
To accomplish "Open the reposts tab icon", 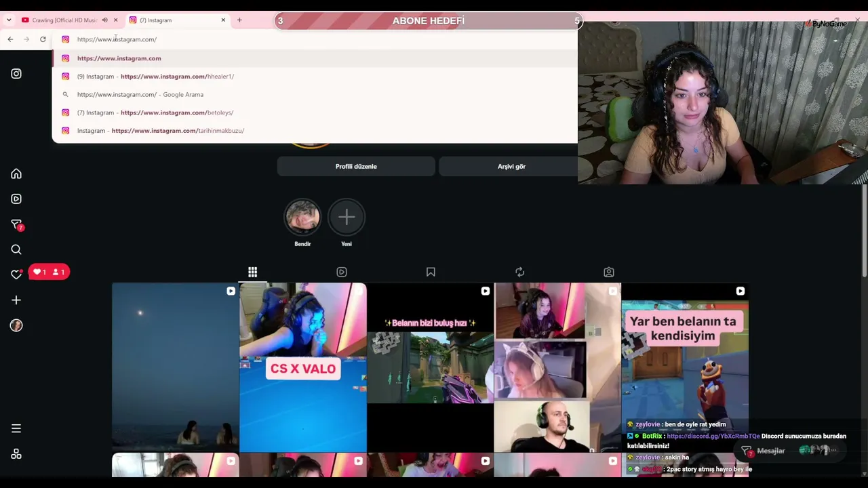I will pos(520,272).
